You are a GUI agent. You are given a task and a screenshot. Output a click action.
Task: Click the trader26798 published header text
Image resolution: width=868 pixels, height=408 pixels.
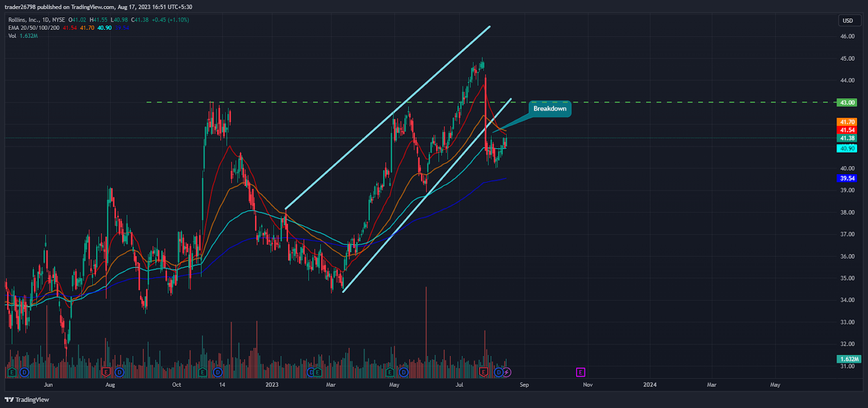(98, 7)
